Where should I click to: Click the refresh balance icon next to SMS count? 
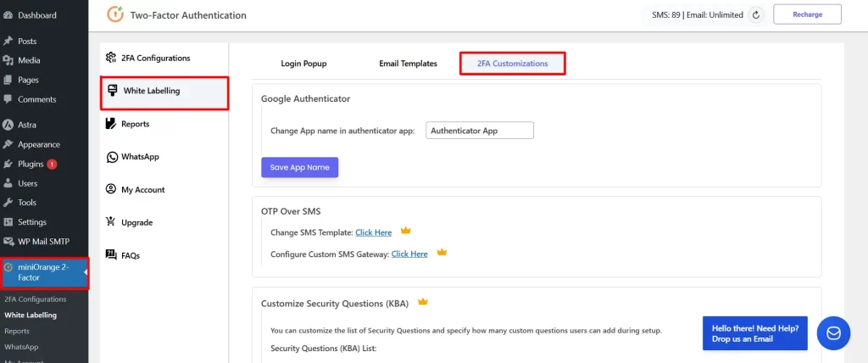click(756, 15)
